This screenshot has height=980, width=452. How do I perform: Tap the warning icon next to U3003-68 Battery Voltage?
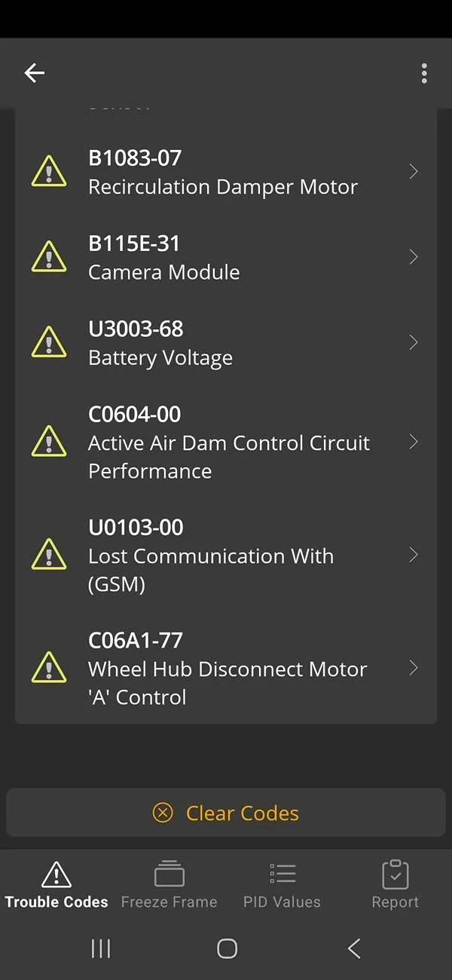coord(49,342)
